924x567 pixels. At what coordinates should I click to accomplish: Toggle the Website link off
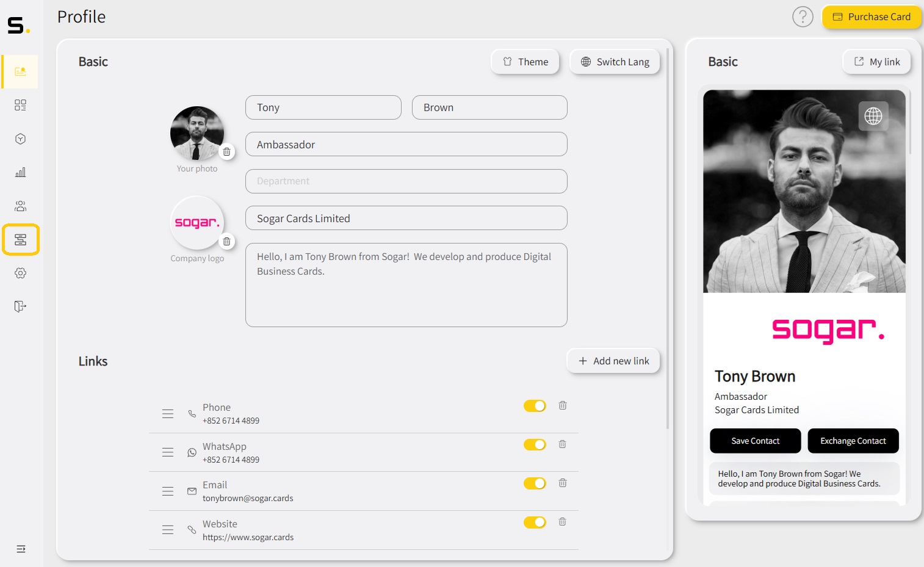(535, 522)
